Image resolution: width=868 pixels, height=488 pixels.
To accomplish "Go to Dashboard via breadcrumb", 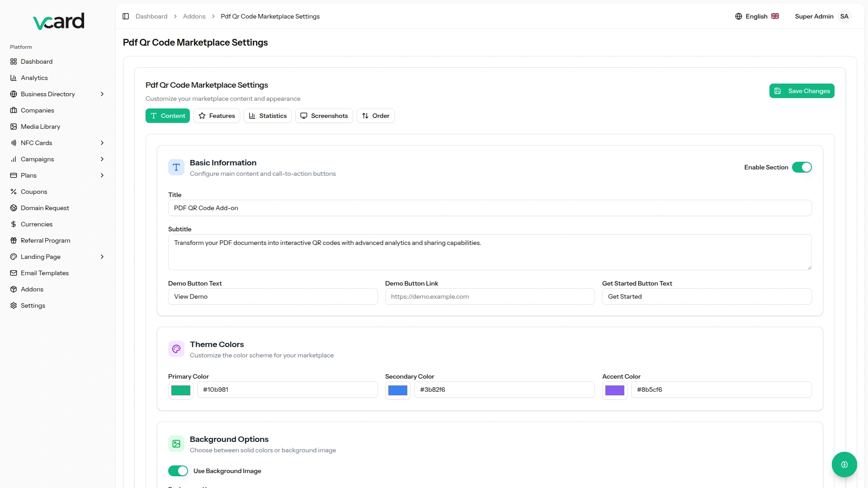I will pyautogui.click(x=151, y=16).
